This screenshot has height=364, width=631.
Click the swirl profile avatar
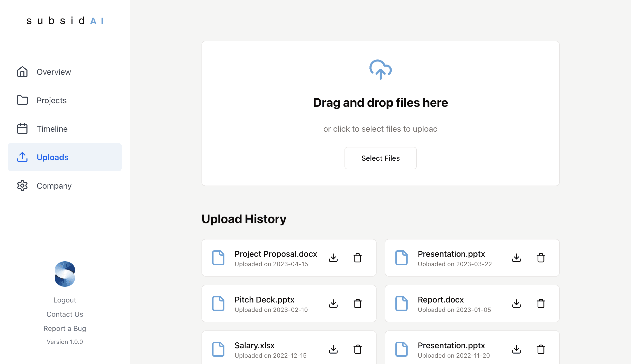(x=65, y=274)
